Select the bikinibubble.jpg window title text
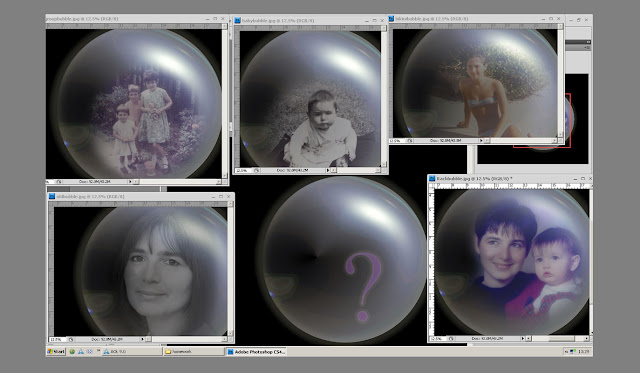The height and width of the screenshot is (373, 640). (432, 19)
